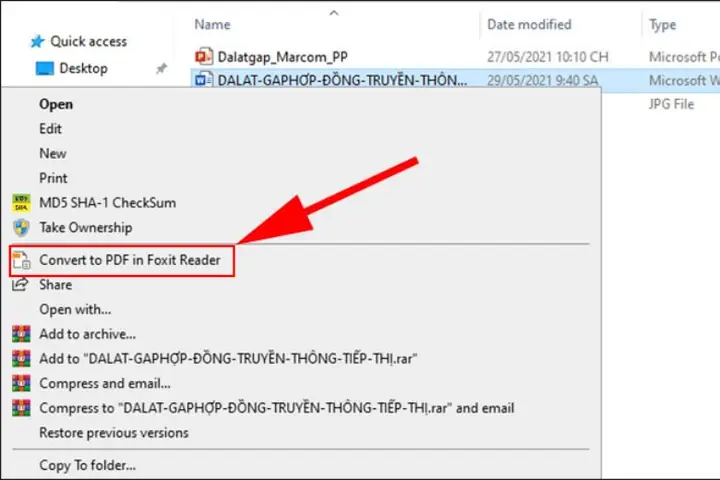This screenshot has width=720, height=480.
Task: Choose MD5 SHA-1 CheckSum menu entry
Action: (107, 203)
